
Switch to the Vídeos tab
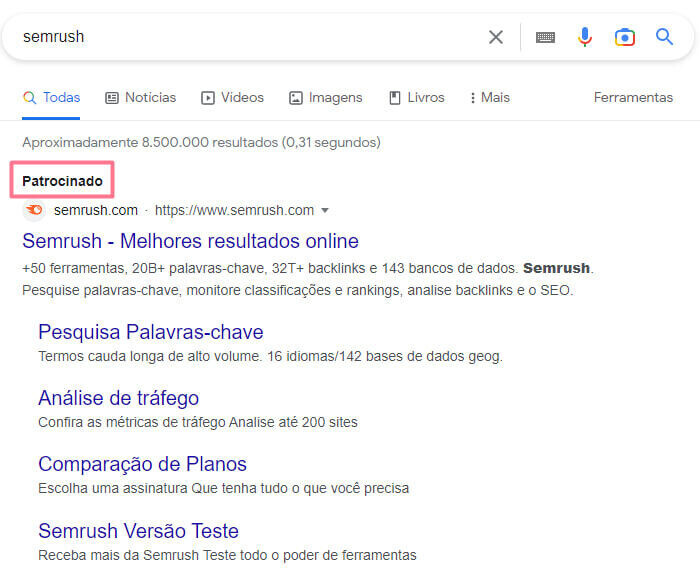tap(233, 98)
